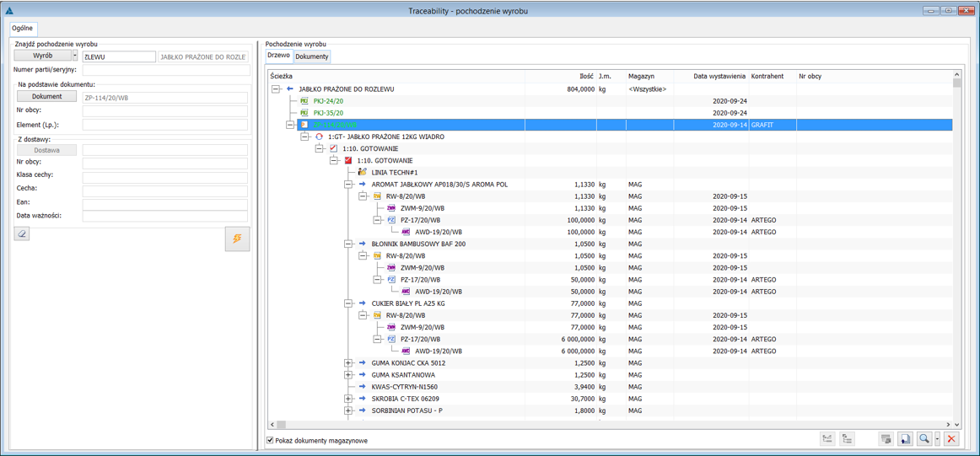Click the red-filled GOTOWANIE operation icon
The height and width of the screenshot is (456, 980).
(348, 160)
